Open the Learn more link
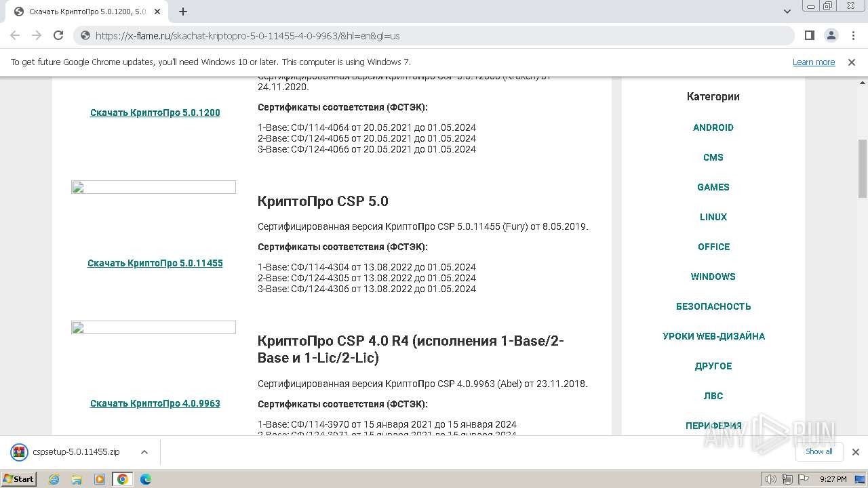This screenshot has width=868, height=488. tap(814, 62)
